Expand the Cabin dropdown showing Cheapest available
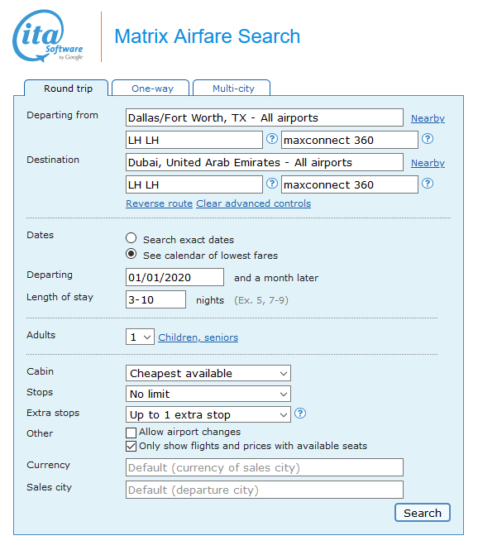 click(208, 373)
